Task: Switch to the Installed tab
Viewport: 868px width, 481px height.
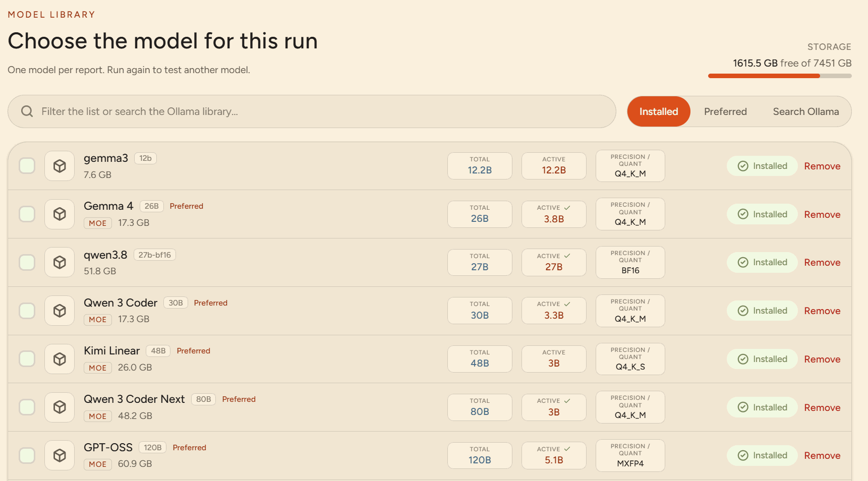Action: (x=659, y=111)
